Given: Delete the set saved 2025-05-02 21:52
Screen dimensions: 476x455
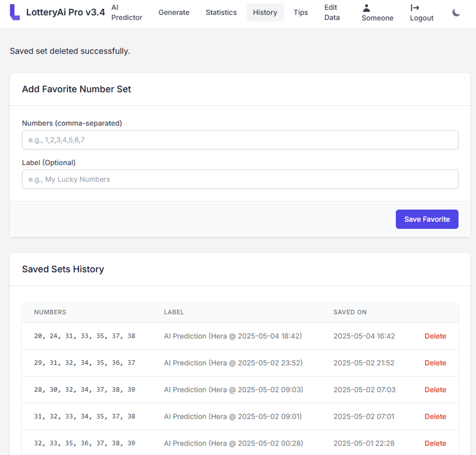Looking at the screenshot, I should [435, 363].
